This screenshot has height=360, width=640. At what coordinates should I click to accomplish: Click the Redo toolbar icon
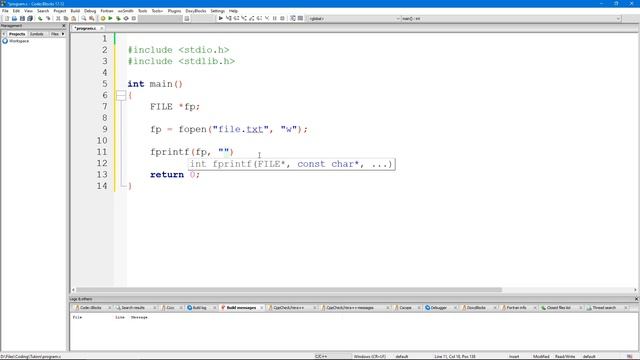48,18
